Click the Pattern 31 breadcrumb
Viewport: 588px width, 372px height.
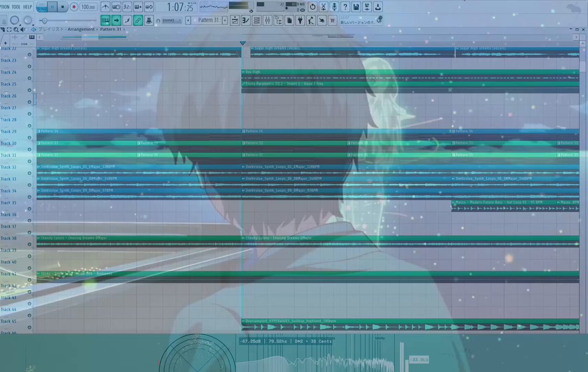pos(111,29)
